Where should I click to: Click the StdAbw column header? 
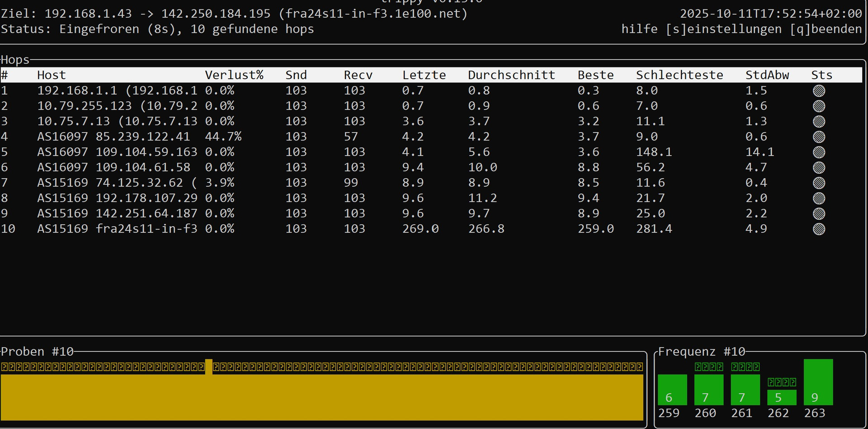point(767,75)
